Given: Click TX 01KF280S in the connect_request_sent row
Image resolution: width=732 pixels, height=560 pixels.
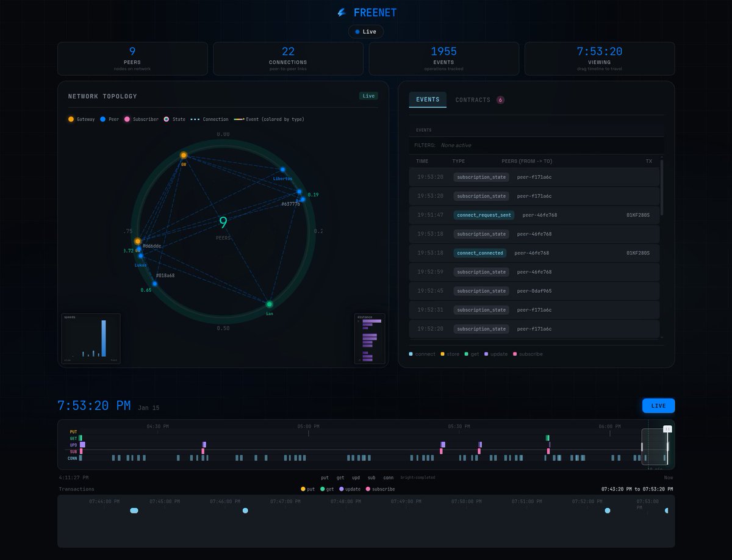Looking at the screenshot, I should (638, 215).
